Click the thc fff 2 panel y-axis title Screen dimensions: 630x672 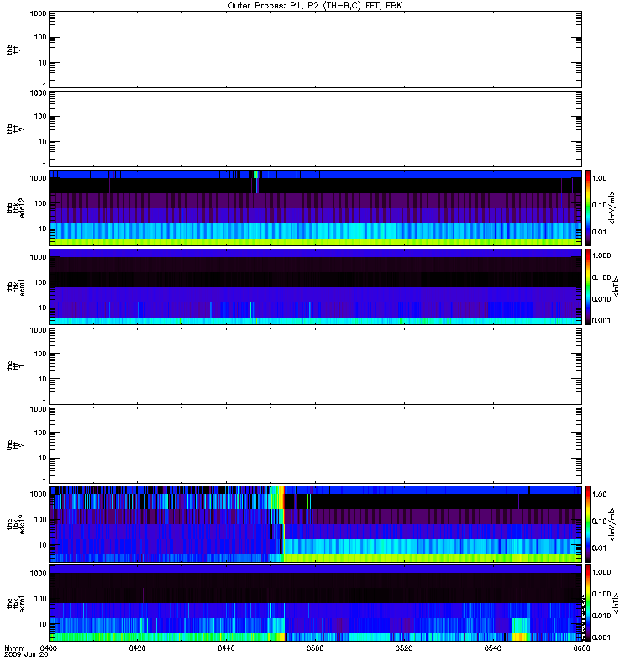tap(16, 445)
